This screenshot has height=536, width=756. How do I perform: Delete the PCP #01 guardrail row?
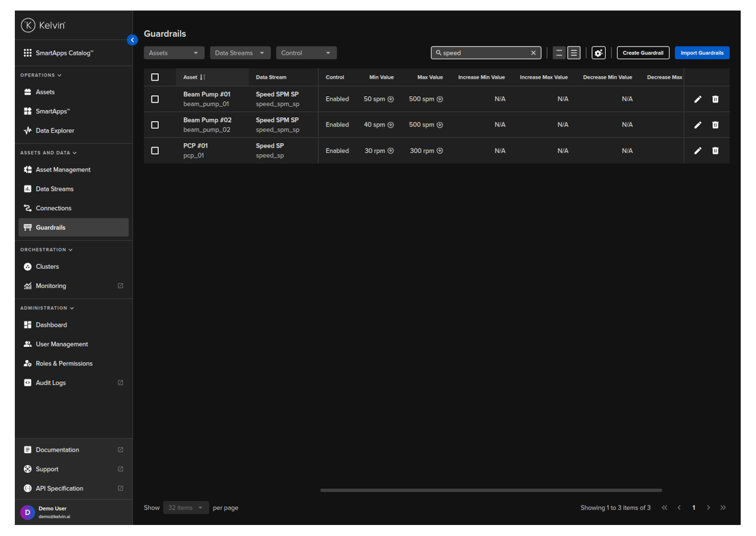pyautogui.click(x=715, y=151)
